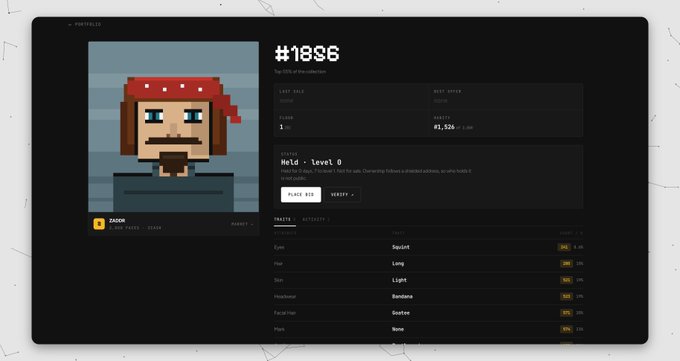Open the ZADDR collection name
This screenshot has width=680, height=361.
coord(117,220)
